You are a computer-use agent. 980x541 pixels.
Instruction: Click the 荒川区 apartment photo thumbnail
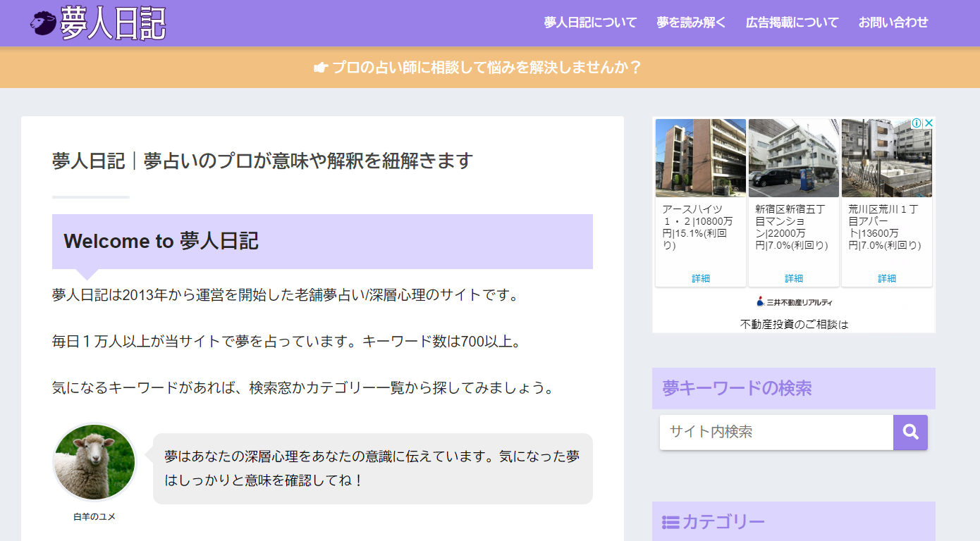[887, 158]
